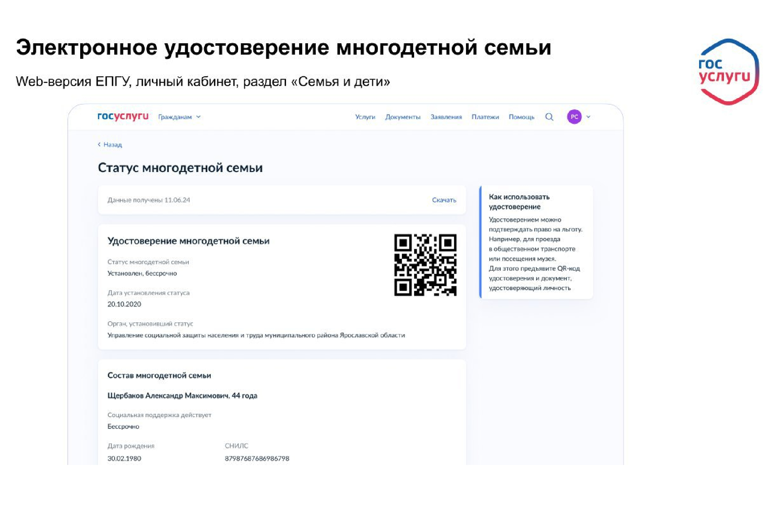769x532 pixels.
Task: Click the purple PC profile avatar
Action: (574, 117)
